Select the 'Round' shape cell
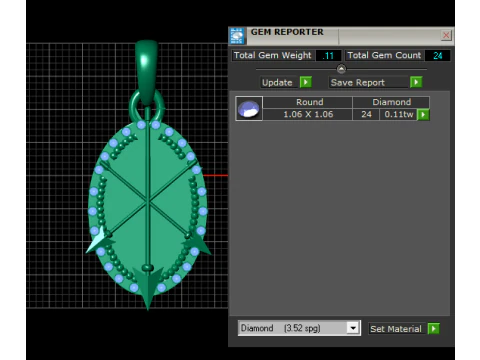Screen dimensions: 480x360 [309, 102]
